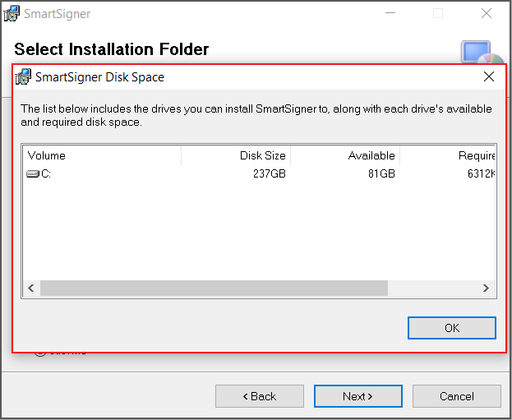
Task: Select the 237GB disk size value
Action: coord(270,173)
